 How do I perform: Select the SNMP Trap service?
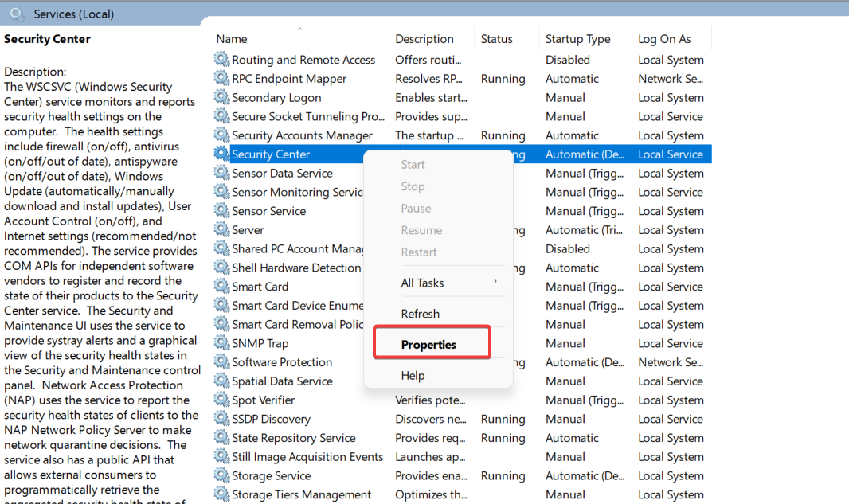(260, 343)
